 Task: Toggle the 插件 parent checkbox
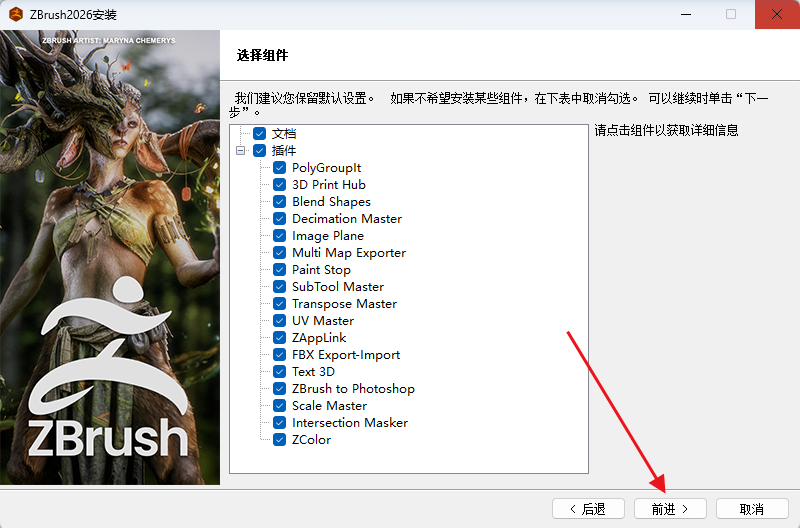[260, 151]
